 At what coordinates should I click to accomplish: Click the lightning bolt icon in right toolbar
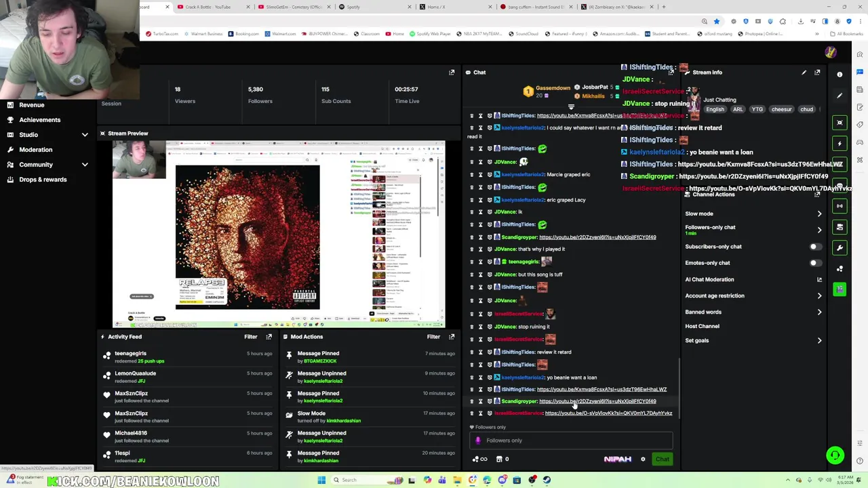pos(840,144)
